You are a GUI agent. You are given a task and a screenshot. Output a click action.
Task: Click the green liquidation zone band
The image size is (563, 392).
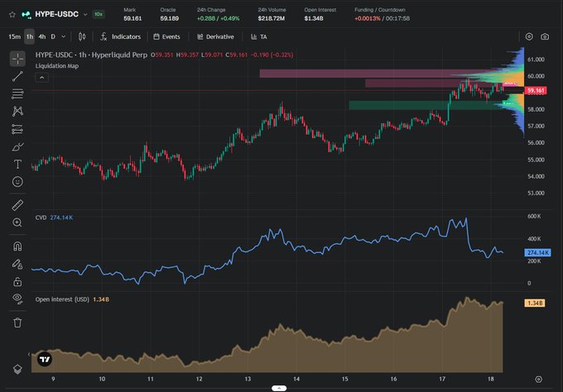(x=427, y=105)
